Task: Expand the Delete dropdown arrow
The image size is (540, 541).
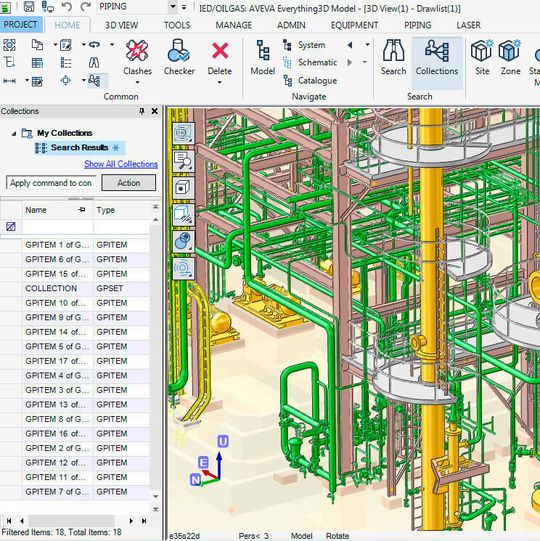Action: click(219, 82)
